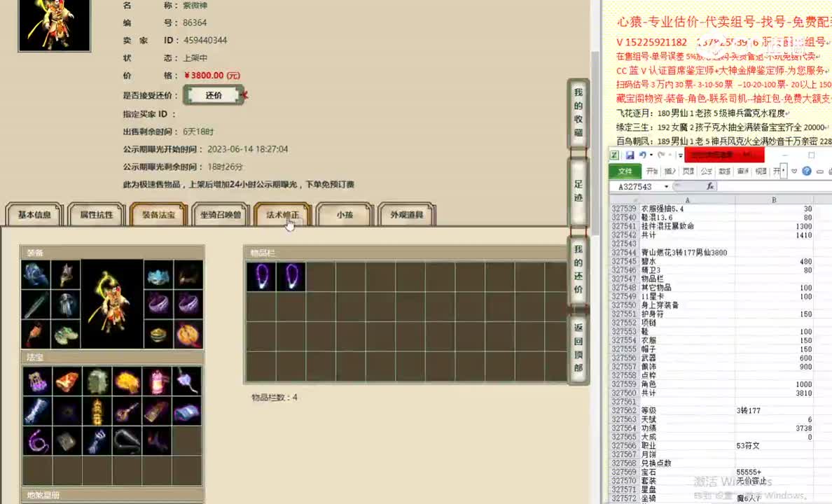Click the Excel save icon
Viewport: 832px width, 504px height.
[x=630, y=155]
